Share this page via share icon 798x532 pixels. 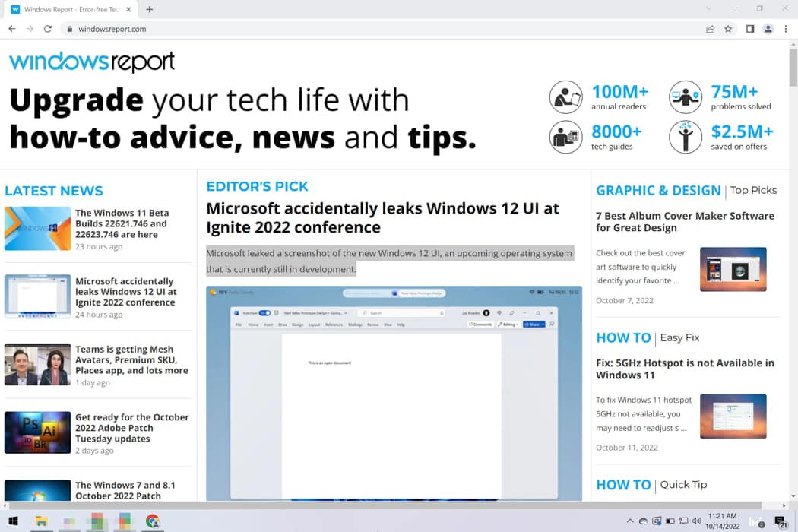(x=711, y=29)
